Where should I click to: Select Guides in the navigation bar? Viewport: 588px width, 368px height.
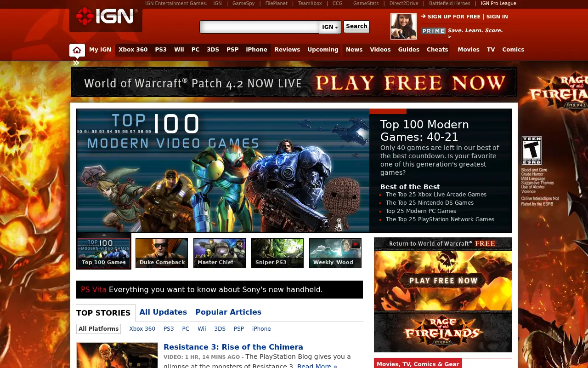click(x=409, y=50)
